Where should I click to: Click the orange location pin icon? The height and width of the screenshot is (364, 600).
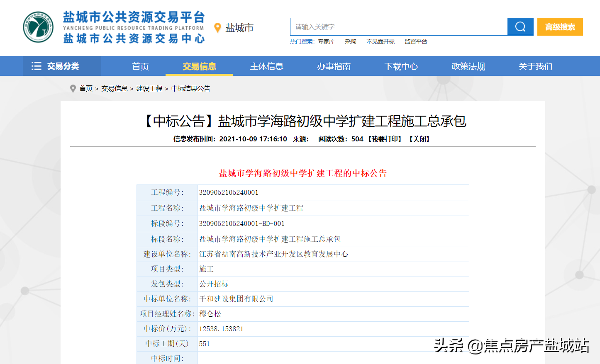click(x=217, y=28)
